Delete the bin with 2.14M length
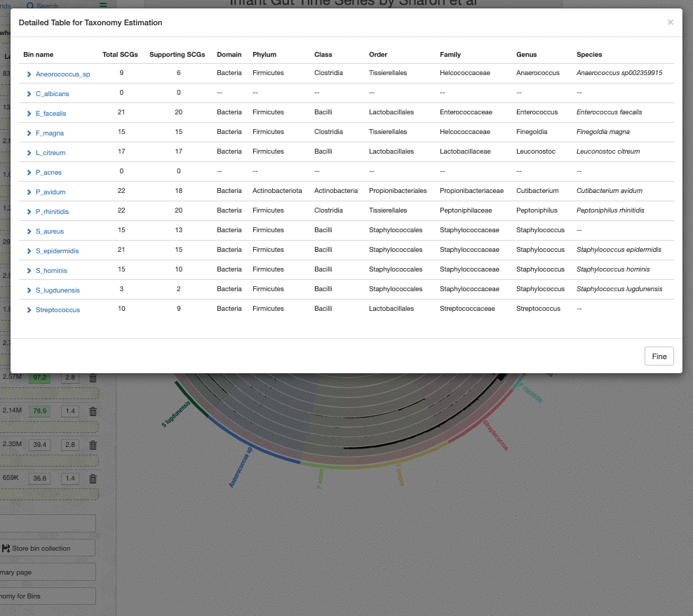This screenshot has height=616, width=693. coord(93,412)
